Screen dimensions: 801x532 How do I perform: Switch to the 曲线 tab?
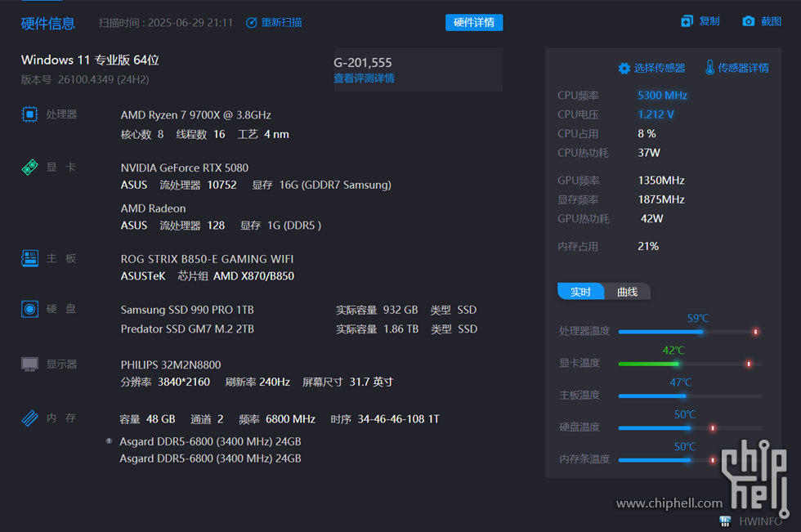628,292
